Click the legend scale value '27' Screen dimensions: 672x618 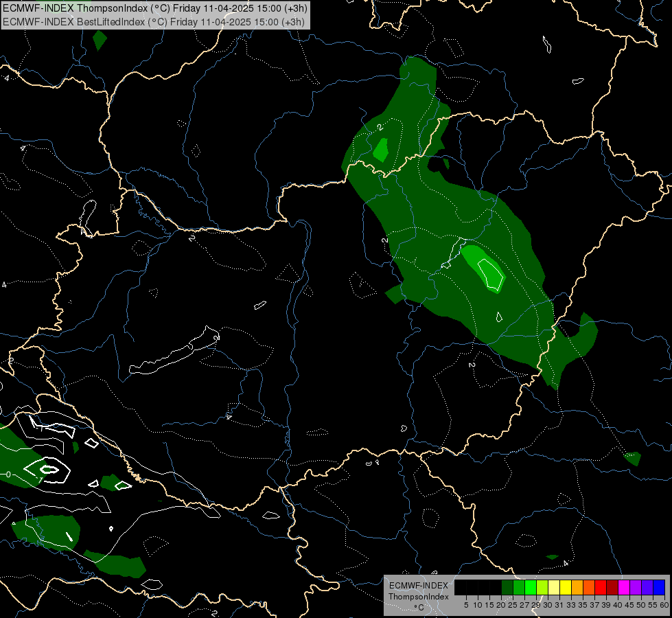tap(524, 605)
